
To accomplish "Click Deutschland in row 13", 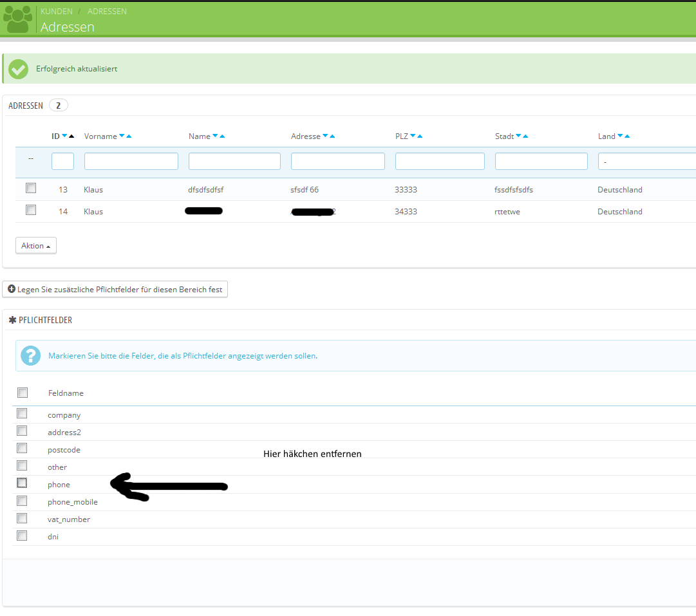I will pos(619,189).
